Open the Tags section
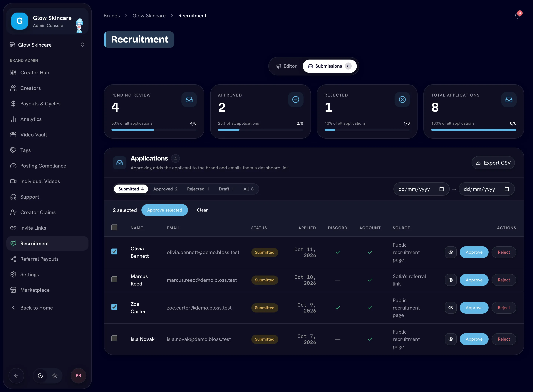Screen dimensions: 533x392 pyautogui.click(x=47, y=150)
